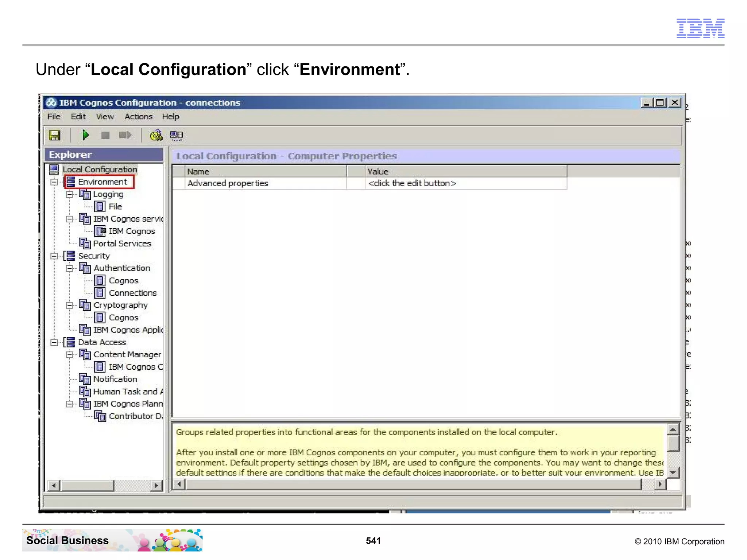This screenshot has height=560, width=747.
Task: Collapse the Data Access tree node
Action: pyautogui.click(x=54, y=342)
